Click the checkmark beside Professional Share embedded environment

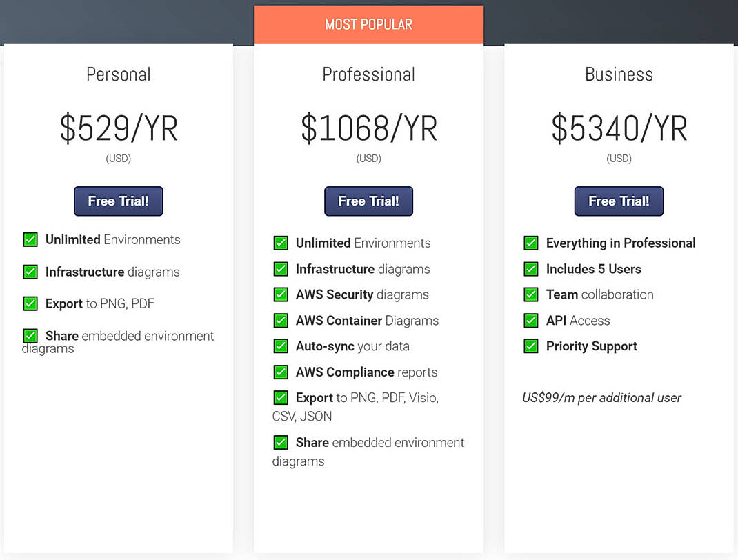281,442
